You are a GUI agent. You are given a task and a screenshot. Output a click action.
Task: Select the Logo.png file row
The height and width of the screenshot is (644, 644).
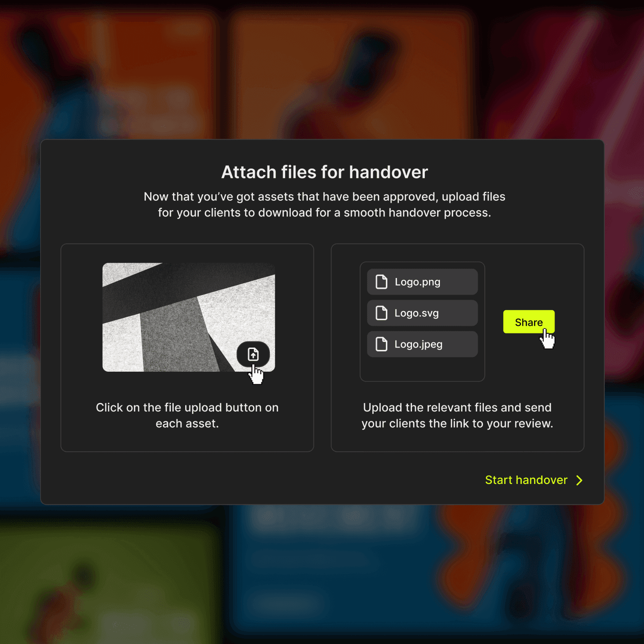point(422,282)
